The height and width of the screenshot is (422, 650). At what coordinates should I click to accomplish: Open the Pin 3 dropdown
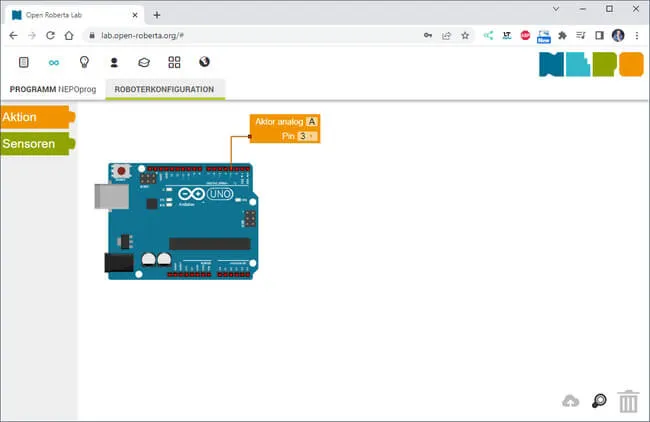(x=307, y=135)
